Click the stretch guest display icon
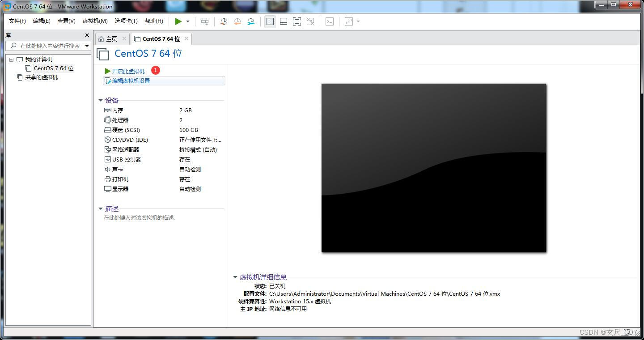Screen dimensions: 644x340 coord(349,21)
